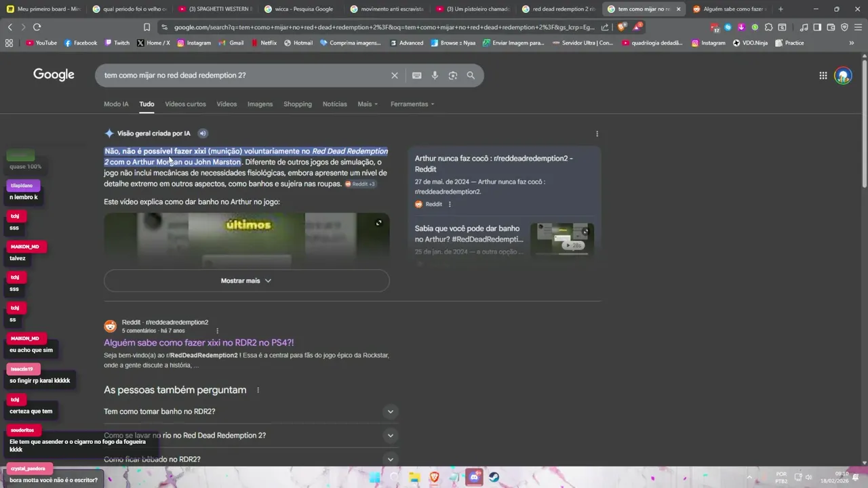Expand the embedded bath video to fullscreen
Screen dimensions: 868x488
coord(378,223)
